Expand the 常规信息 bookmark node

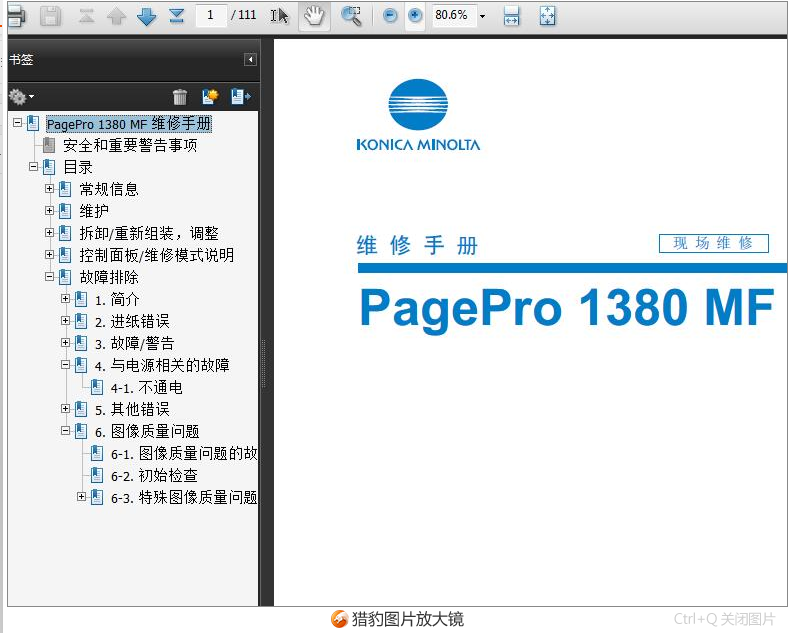click(x=49, y=188)
